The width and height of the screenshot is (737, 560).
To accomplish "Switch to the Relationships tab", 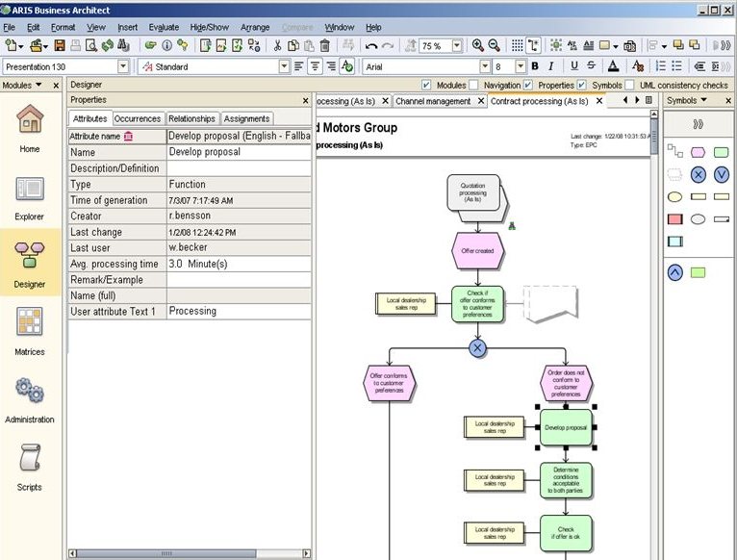I will (x=191, y=118).
